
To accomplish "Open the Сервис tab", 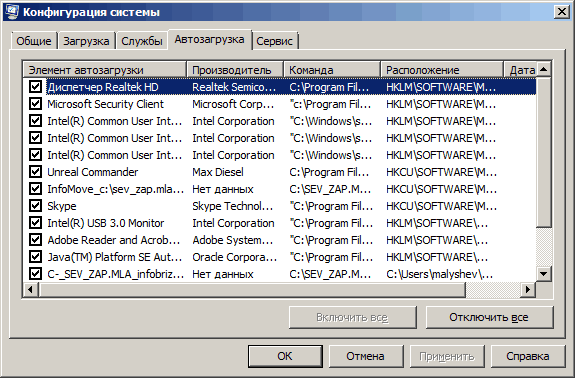I will coord(274,41).
